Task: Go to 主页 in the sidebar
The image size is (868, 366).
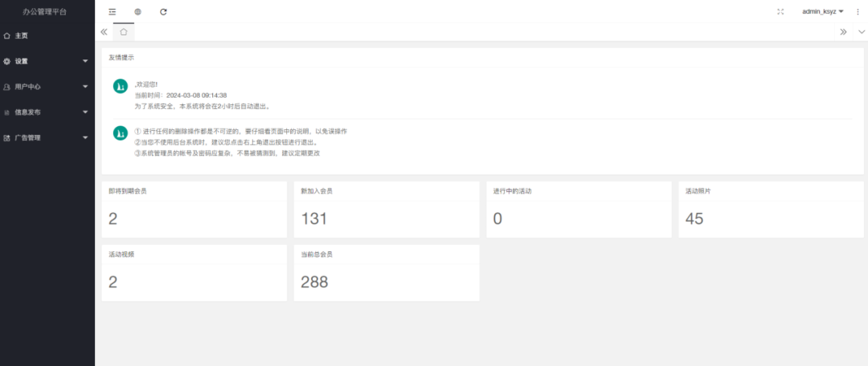Action: 47,36
